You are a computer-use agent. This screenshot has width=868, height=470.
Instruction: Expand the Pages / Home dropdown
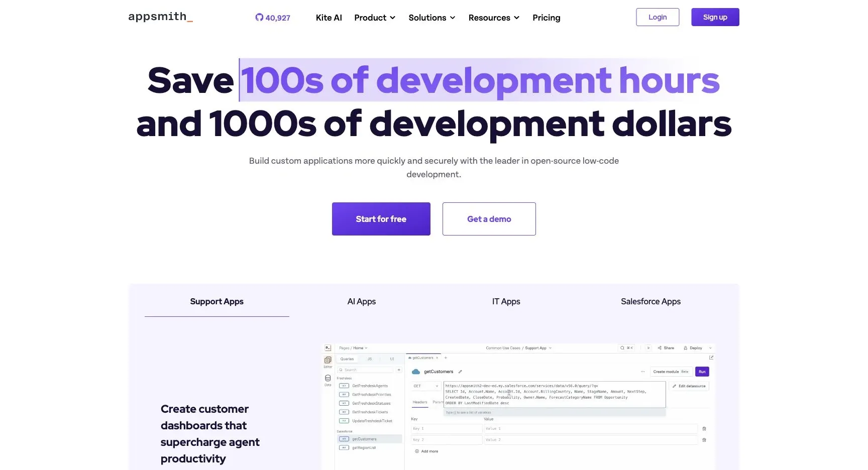click(353, 347)
